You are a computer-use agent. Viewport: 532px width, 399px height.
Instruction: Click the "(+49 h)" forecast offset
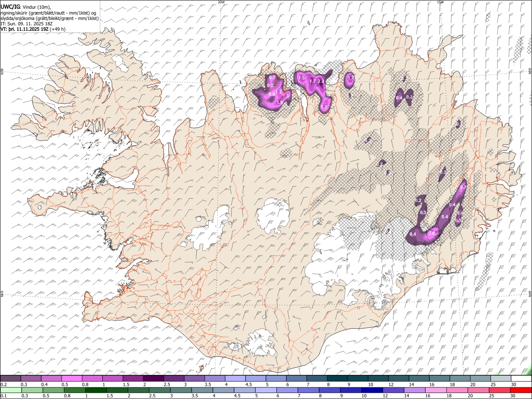57,29
